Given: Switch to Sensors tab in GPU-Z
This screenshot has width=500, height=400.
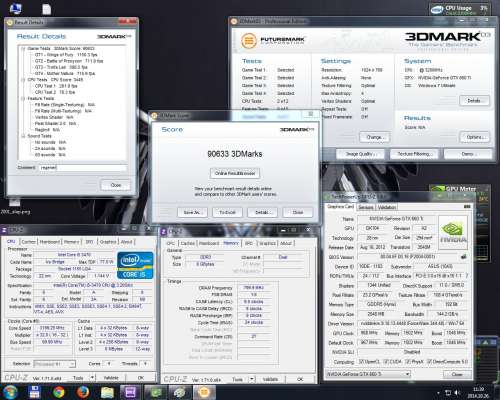Looking at the screenshot, I should click(366, 207).
